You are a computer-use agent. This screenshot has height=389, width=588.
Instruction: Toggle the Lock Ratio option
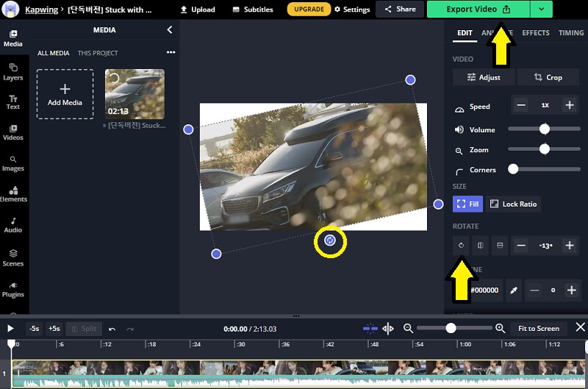click(513, 204)
